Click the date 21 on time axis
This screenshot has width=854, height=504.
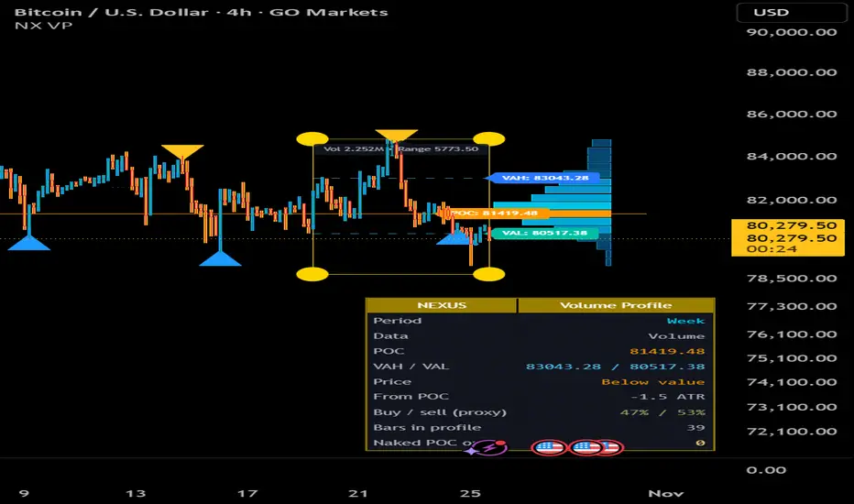point(358,494)
